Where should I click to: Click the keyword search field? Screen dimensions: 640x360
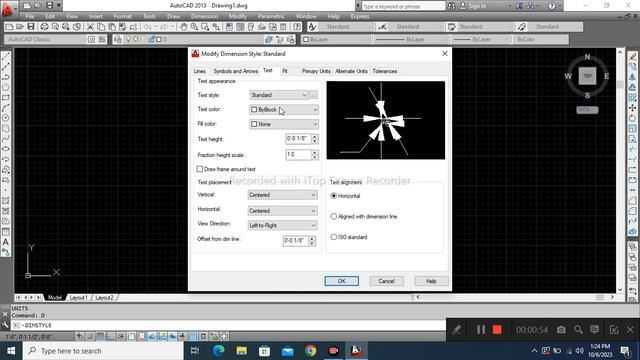403,6
